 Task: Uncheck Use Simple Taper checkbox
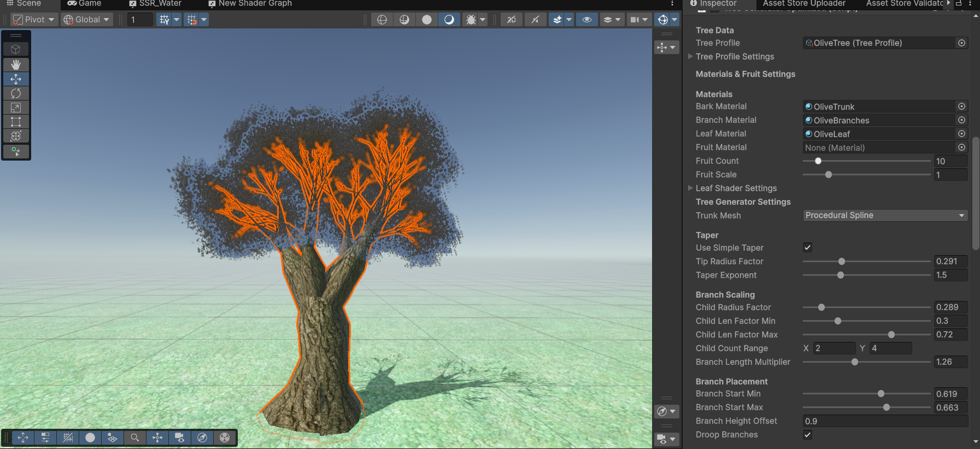(807, 247)
